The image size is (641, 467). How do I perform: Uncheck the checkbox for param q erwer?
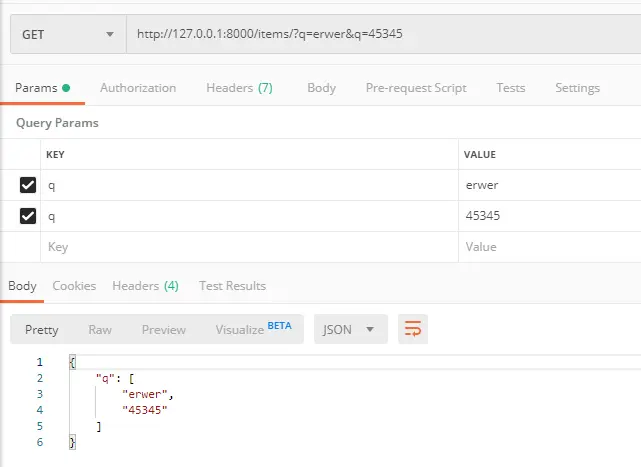pos(28,185)
